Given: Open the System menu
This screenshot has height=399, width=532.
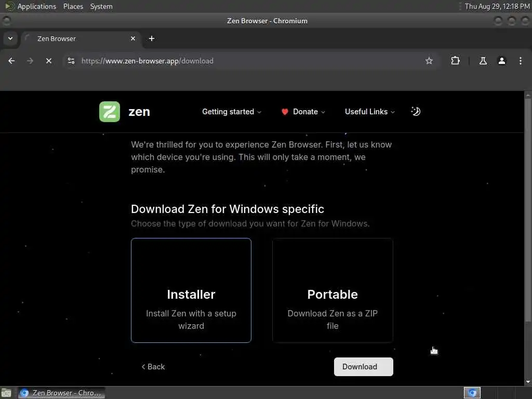Looking at the screenshot, I should pyautogui.click(x=101, y=6).
